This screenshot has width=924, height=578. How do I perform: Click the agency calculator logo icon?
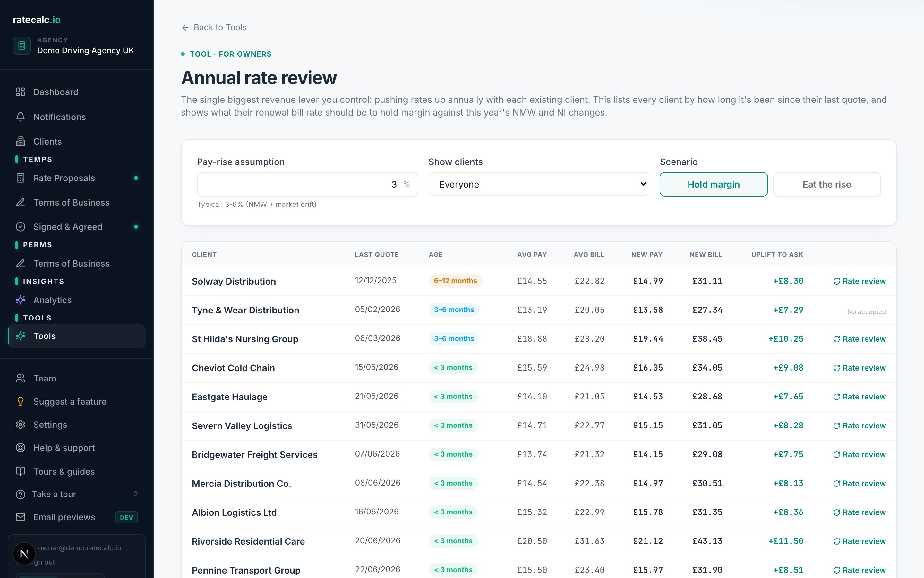[x=22, y=46]
